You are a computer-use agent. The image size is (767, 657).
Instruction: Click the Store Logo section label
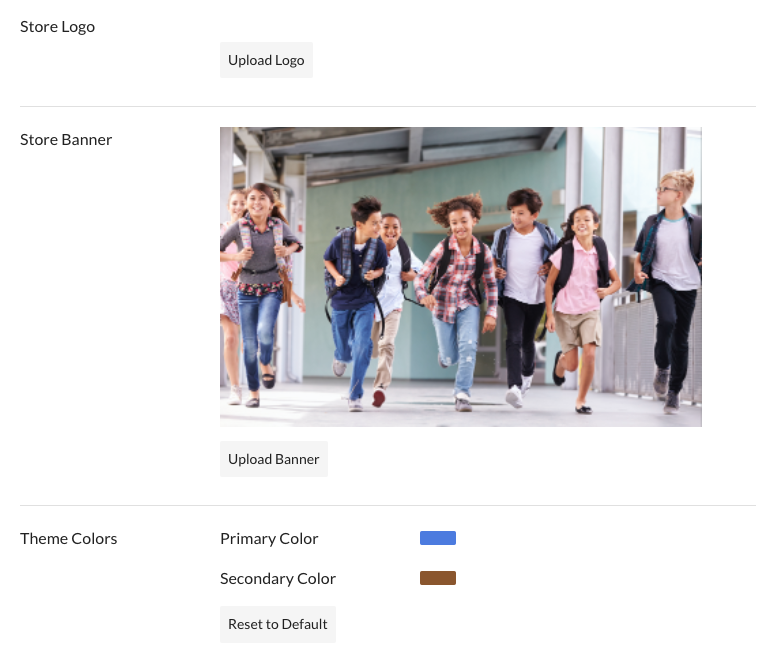57,26
